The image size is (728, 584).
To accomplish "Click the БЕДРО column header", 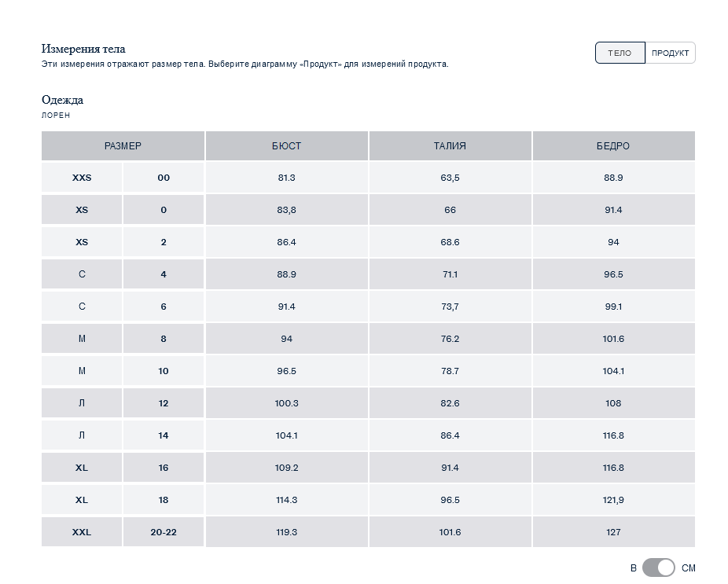I will coord(613,146).
